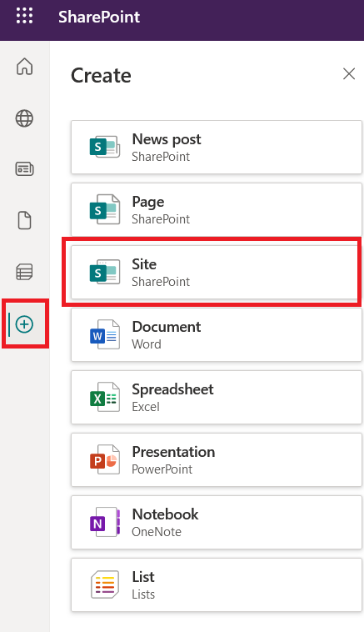The width and height of the screenshot is (364, 632).
Task: Go to Home in left sidebar
Action: pos(24,67)
